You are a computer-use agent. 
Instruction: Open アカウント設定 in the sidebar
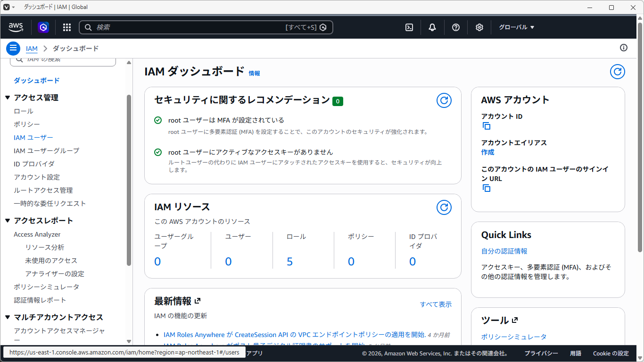(37, 177)
